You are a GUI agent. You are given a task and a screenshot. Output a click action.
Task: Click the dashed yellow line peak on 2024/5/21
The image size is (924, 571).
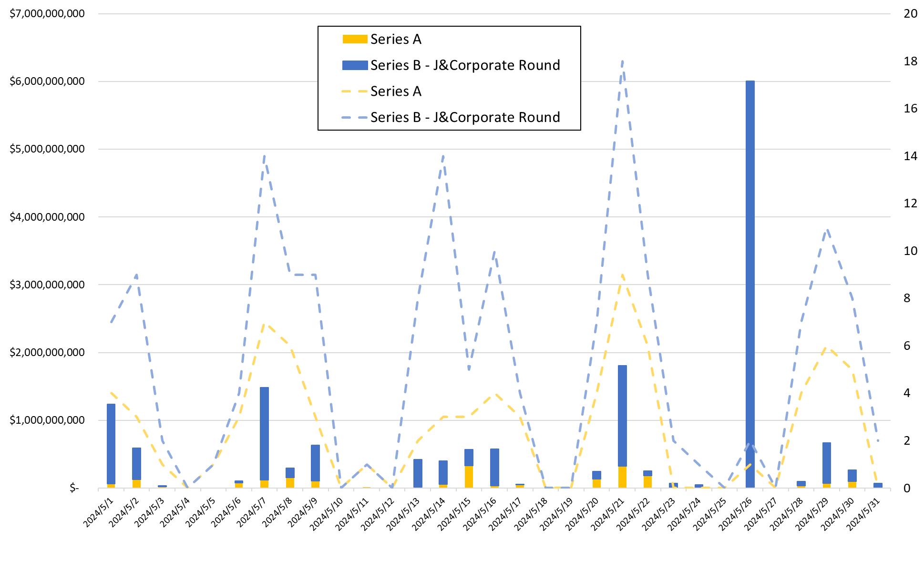(622, 275)
